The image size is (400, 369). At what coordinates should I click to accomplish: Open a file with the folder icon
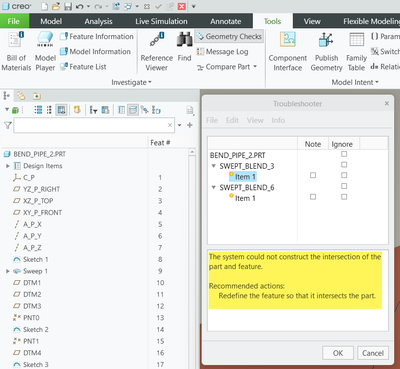click(56, 6)
